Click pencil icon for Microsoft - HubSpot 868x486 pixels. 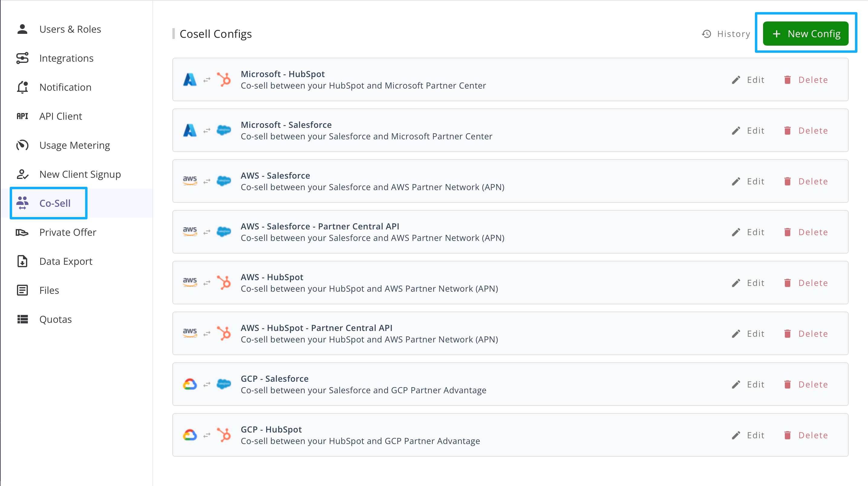point(736,80)
